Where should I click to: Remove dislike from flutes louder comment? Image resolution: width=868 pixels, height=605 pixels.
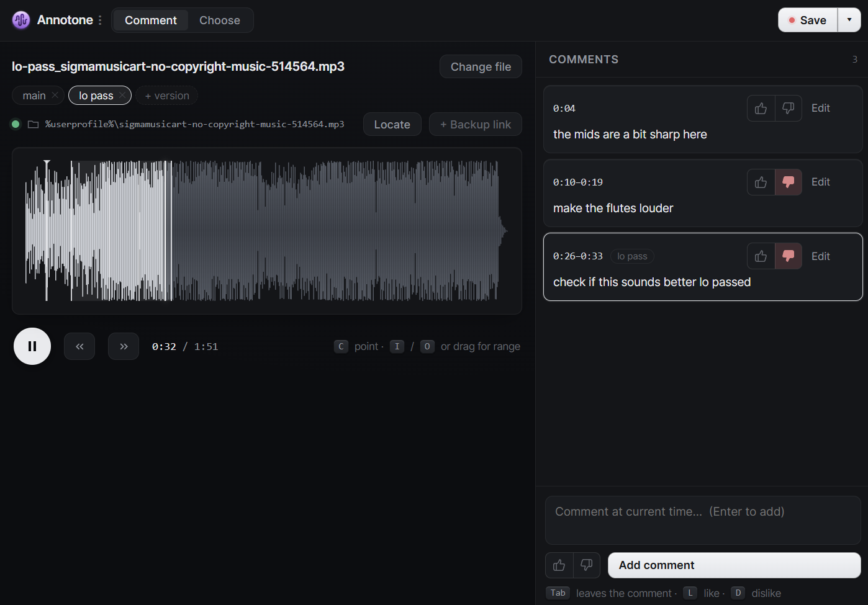click(789, 182)
